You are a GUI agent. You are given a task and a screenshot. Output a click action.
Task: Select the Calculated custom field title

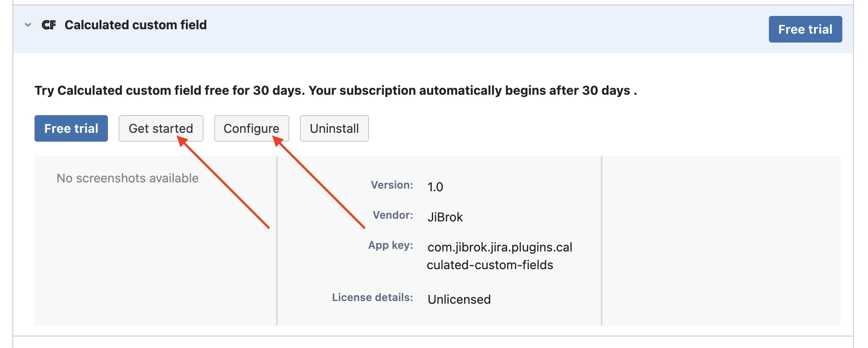click(x=135, y=25)
